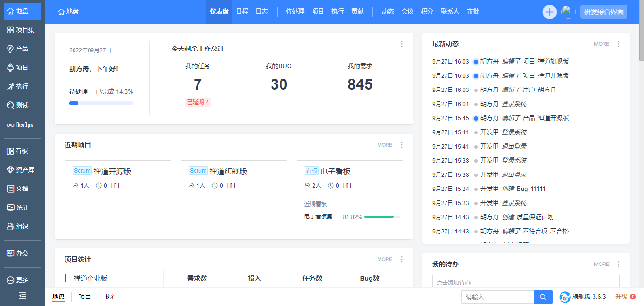The image size is (644, 306).
Task: Click the 请输入 search field
Action: click(497, 297)
